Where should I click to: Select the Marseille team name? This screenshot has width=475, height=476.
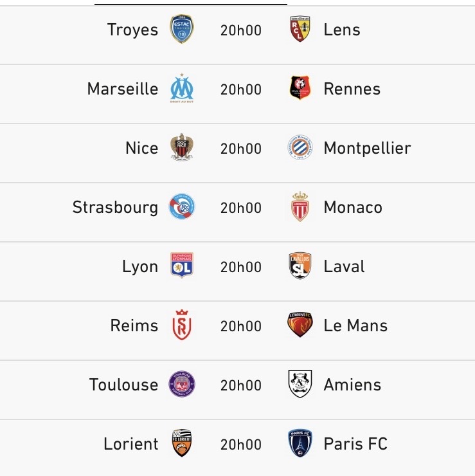point(122,89)
